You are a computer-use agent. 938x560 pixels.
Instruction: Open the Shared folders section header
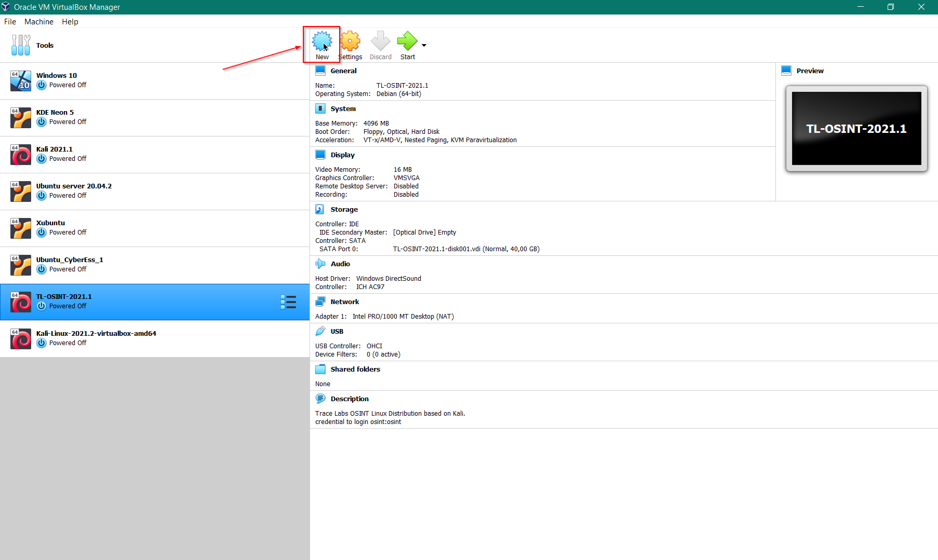tap(355, 370)
